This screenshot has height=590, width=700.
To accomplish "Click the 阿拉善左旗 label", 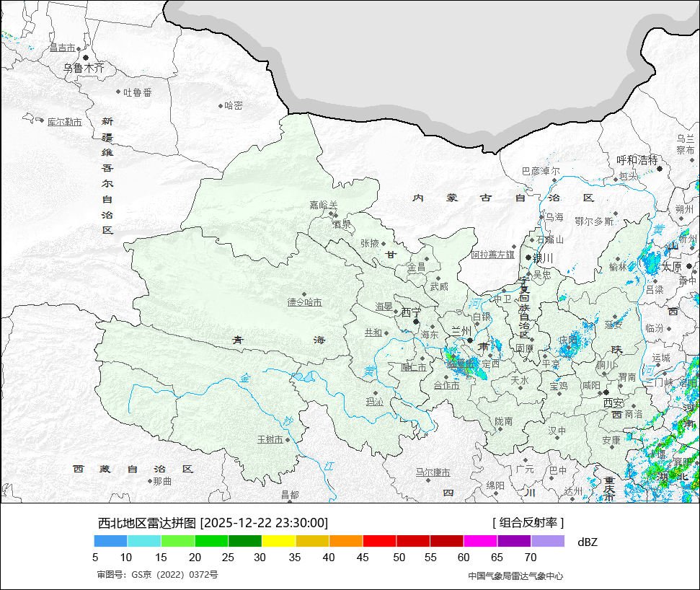I will [x=493, y=255].
